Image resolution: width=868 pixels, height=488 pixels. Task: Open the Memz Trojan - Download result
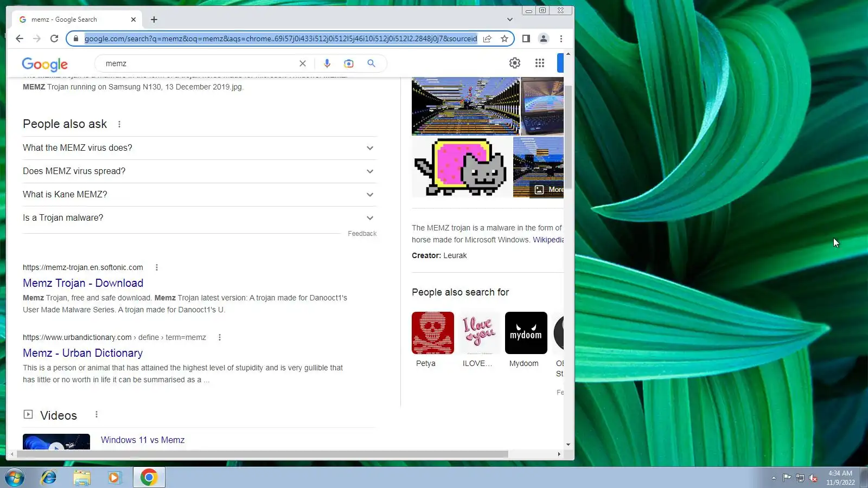coord(83,283)
